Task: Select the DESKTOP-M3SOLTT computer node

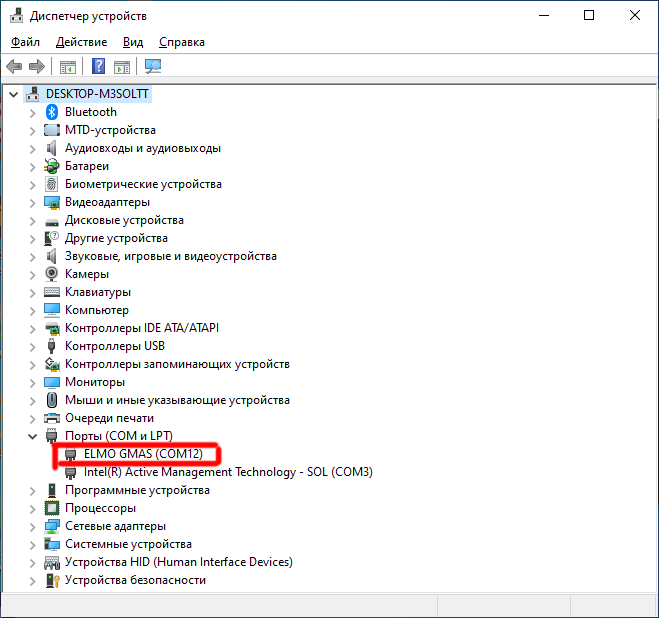Action: pos(97,94)
